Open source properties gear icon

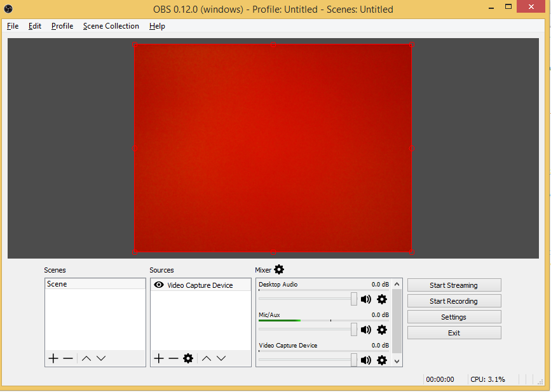[188, 358]
